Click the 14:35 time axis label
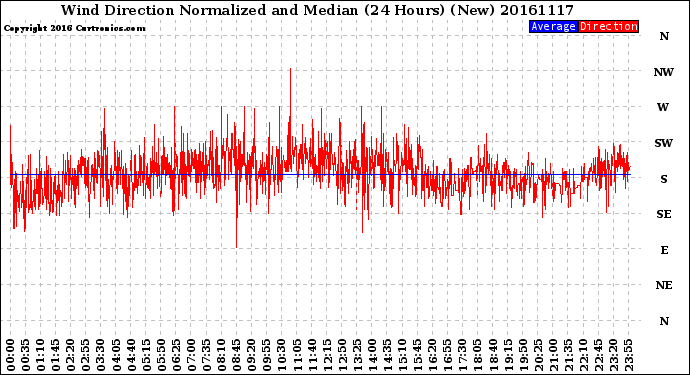 pyautogui.click(x=387, y=355)
